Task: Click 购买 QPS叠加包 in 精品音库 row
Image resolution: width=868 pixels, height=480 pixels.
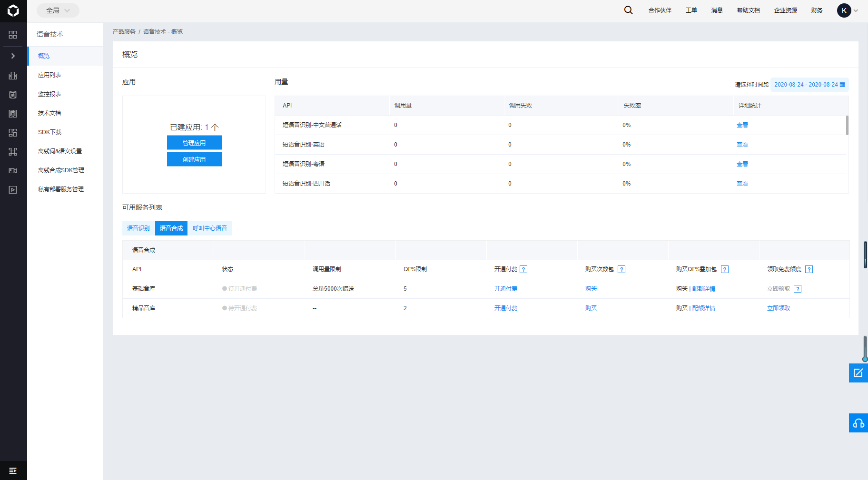Action: tap(681, 308)
